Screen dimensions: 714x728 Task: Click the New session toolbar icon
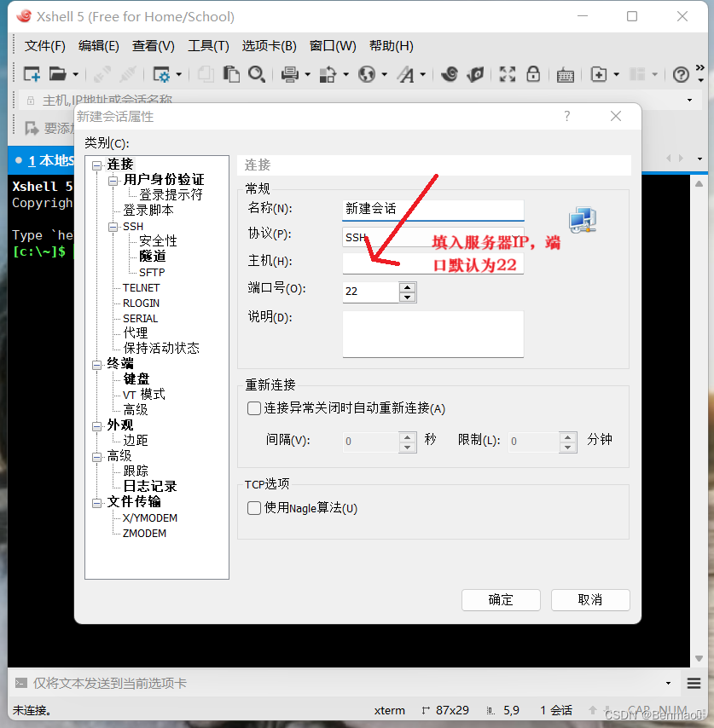pyautogui.click(x=32, y=74)
